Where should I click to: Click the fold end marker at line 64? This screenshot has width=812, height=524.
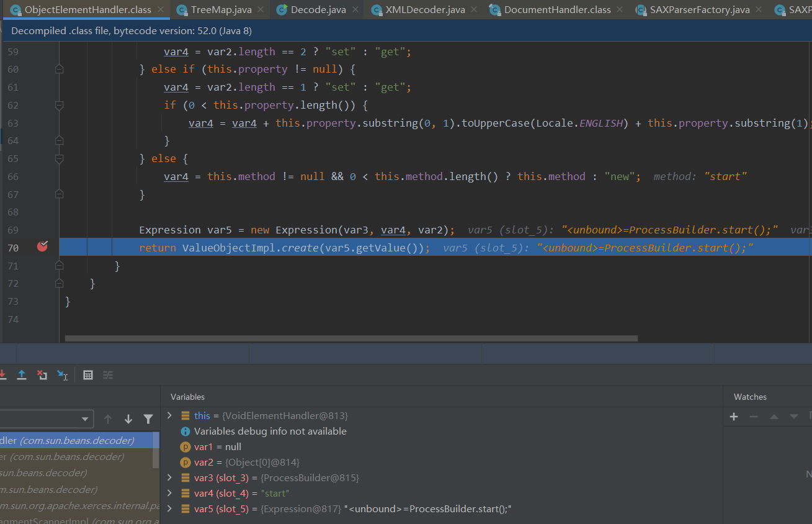[60, 141]
